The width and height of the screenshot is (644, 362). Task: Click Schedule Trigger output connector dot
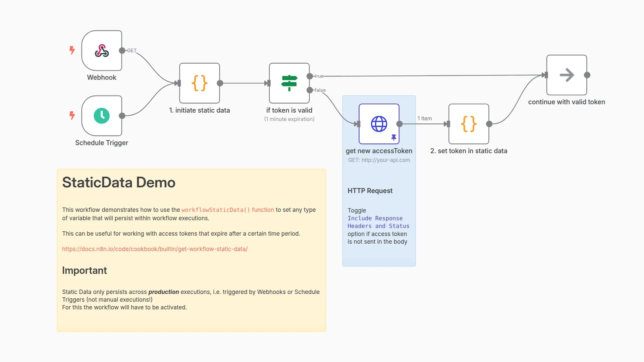coord(122,116)
